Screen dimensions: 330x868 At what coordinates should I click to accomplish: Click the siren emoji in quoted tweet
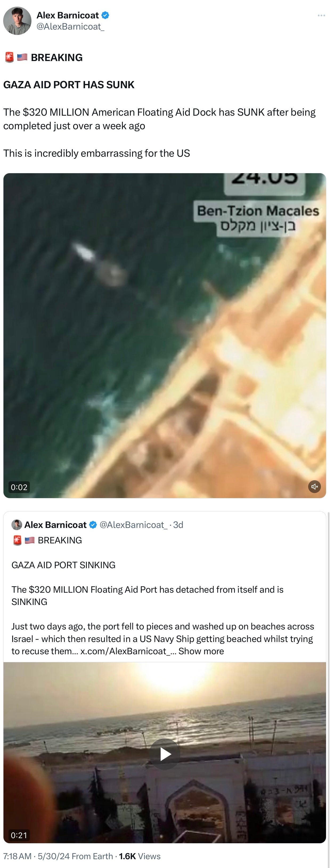point(17,540)
